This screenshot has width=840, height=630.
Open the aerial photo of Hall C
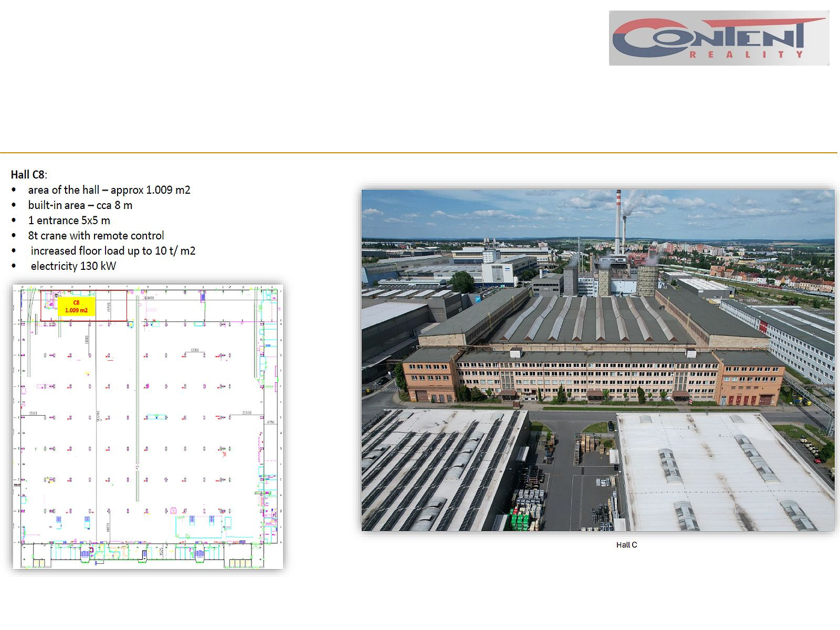coord(598,360)
